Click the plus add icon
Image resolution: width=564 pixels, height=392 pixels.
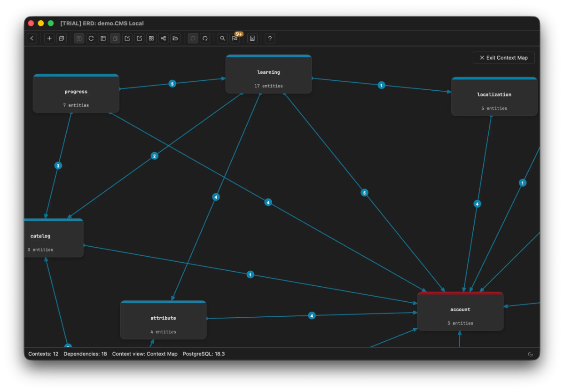pyautogui.click(x=49, y=38)
